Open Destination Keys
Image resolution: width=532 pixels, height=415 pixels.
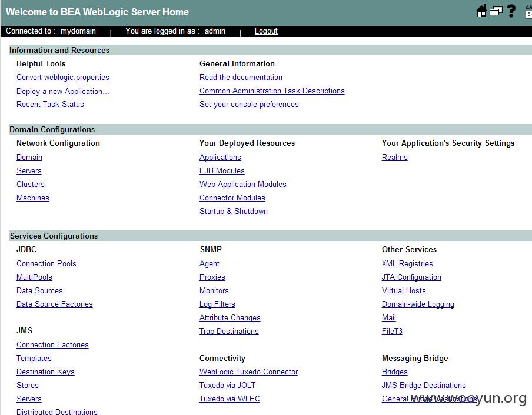point(45,372)
